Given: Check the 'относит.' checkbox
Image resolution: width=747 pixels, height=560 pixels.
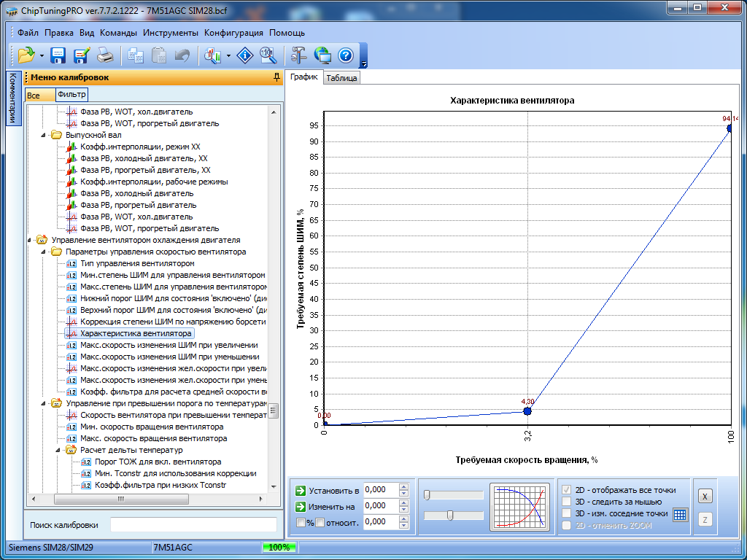Looking at the screenshot, I should click(320, 522).
